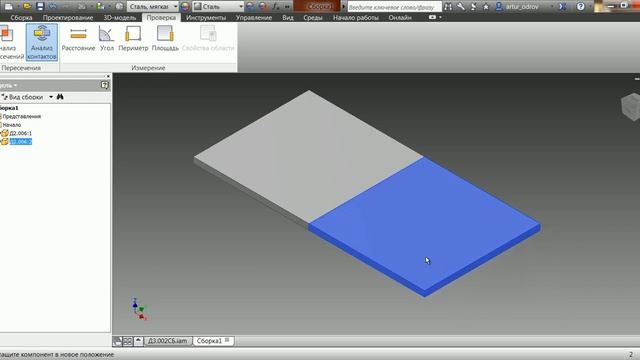Screen dimensions: 640x360
Task: Click the binoculars search icon next to search box
Action: click(448, 7)
